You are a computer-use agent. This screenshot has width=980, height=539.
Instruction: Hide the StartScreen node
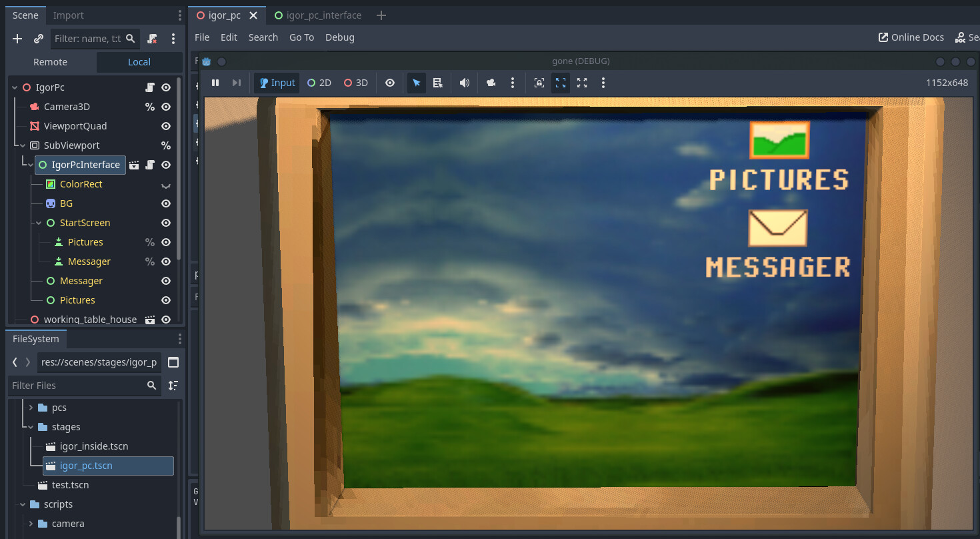[x=165, y=222]
